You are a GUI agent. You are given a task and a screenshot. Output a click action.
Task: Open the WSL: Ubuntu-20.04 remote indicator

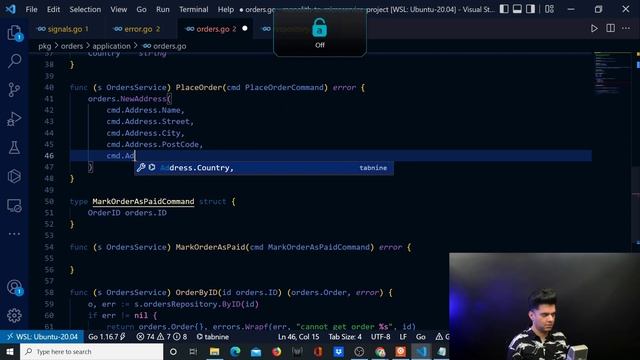click(x=42, y=337)
